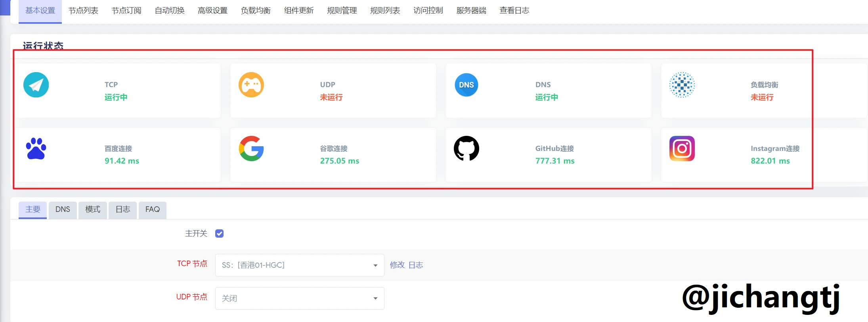Click the UDP gamepad icon
Viewport: 868px width, 322px height.
251,85
